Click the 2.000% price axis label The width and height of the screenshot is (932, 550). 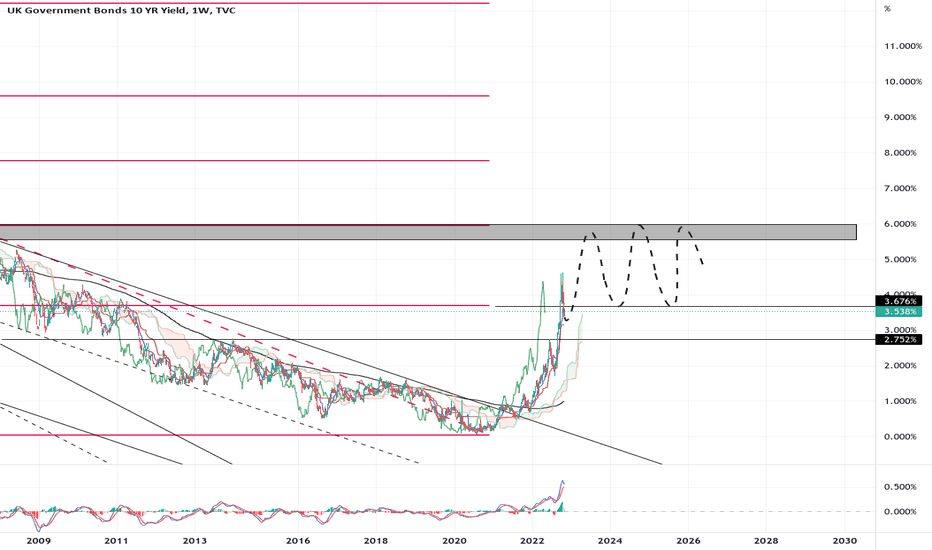pyautogui.click(x=902, y=366)
